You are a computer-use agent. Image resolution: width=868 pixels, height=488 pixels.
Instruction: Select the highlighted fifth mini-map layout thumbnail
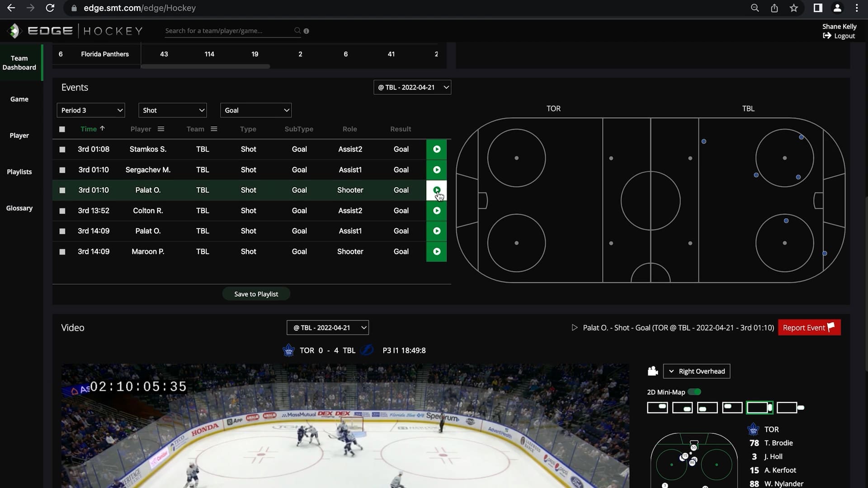tap(759, 408)
